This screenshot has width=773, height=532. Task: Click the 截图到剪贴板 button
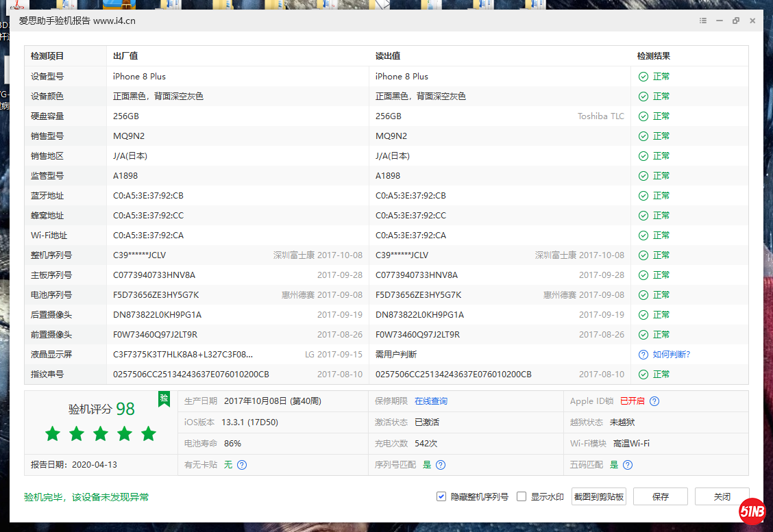pyautogui.click(x=598, y=496)
